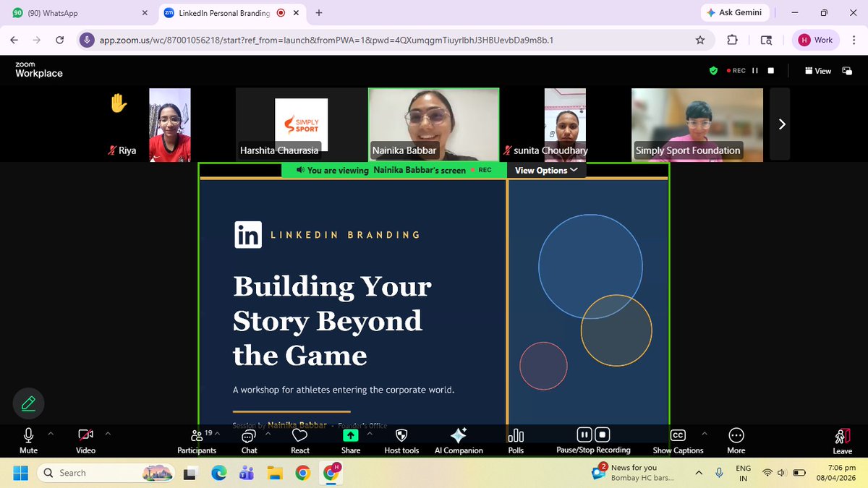The width and height of the screenshot is (868, 488).
Task: Click the Zoom URL address bar
Action: pyautogui.click(x=394, y=40)
